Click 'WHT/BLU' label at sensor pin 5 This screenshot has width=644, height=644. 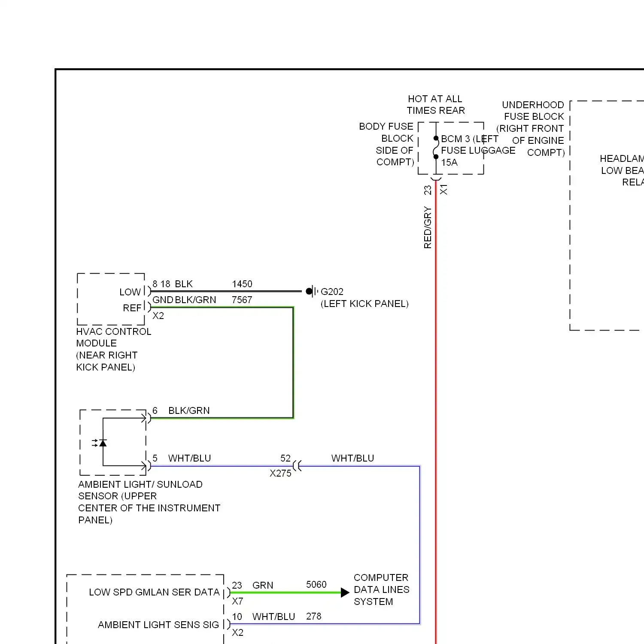click(189, 458)
